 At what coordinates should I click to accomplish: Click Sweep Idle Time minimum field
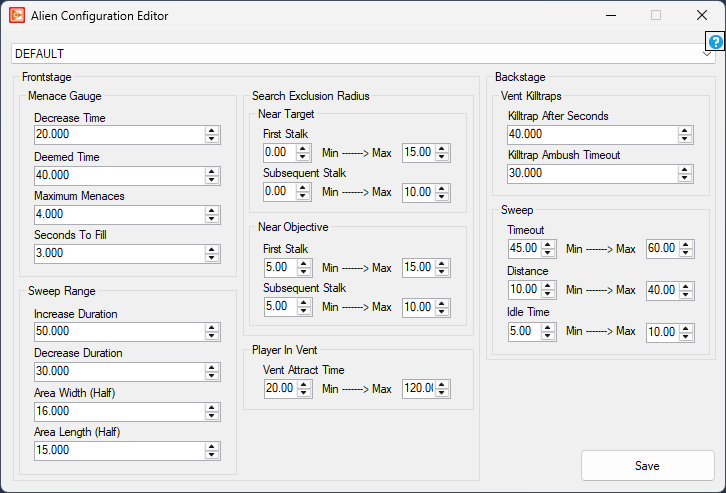(x=521, y=332)
